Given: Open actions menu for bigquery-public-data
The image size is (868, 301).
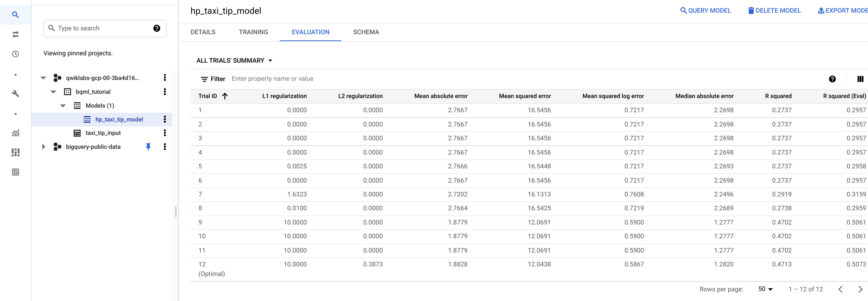Looking at the screenshot, I should point(165,146).
